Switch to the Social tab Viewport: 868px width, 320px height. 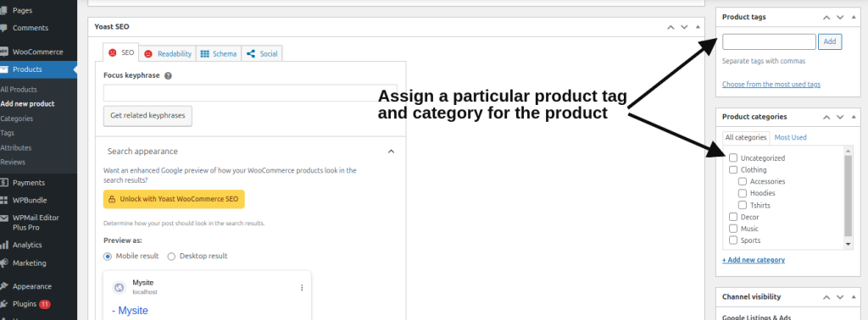(x=262, y=53)
